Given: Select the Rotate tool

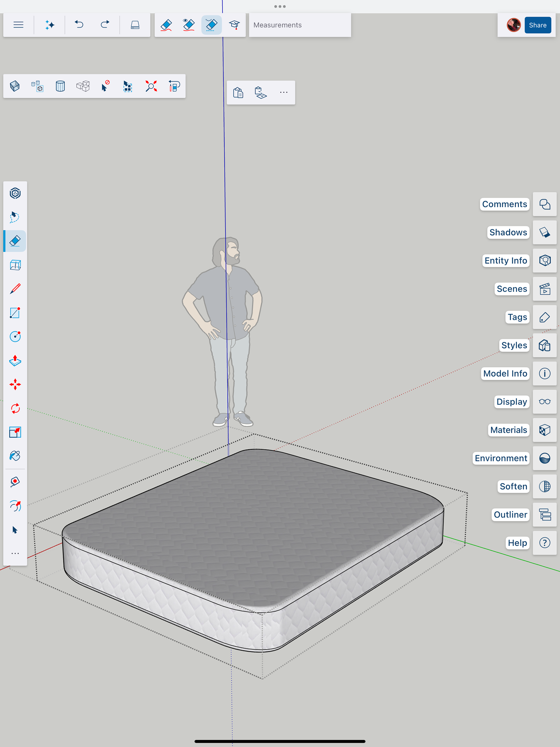Looking at the screenshot, I should pos(15,408).
